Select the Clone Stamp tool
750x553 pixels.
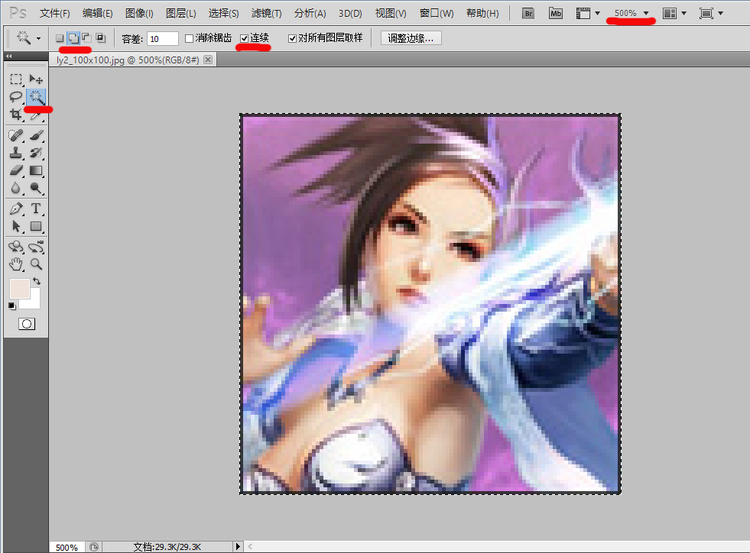[x=16, y=153]
